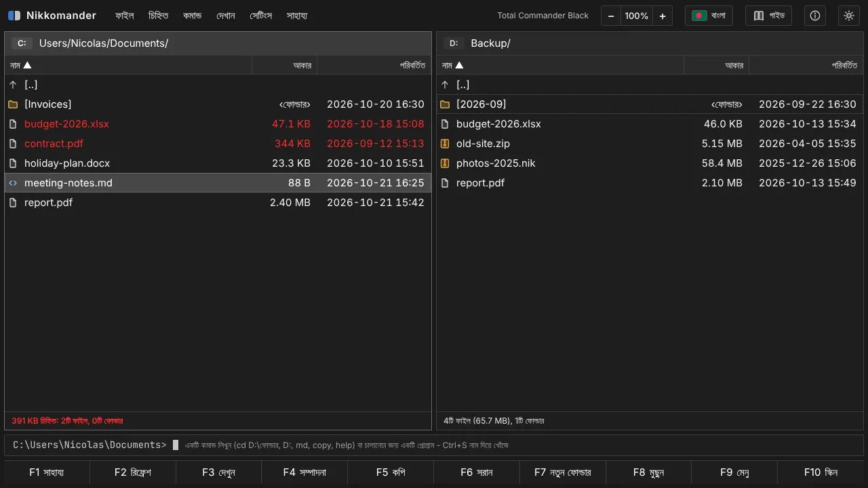Open the কমান্ড menu
This screenshot has height=488, width=868.
[193, 16]
